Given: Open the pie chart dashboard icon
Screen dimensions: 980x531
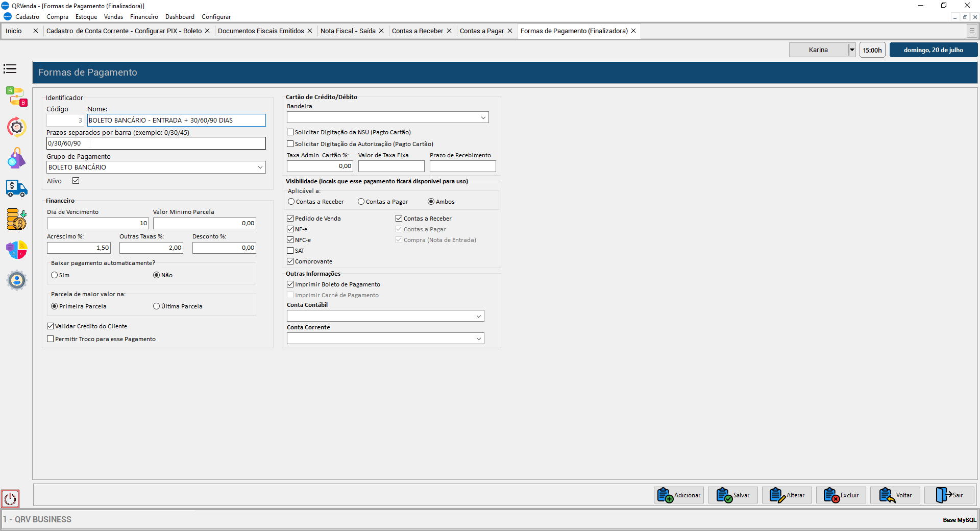Looking at the screenshot, I should pyautogui.click(x=16, y=250).
